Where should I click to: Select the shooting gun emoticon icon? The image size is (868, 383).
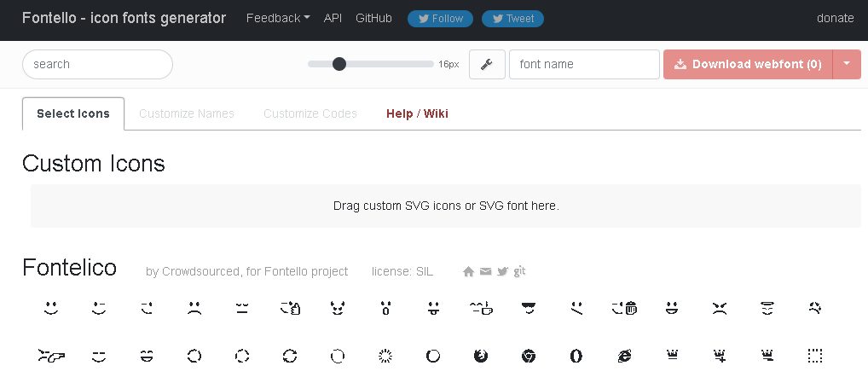coord(51,356)
